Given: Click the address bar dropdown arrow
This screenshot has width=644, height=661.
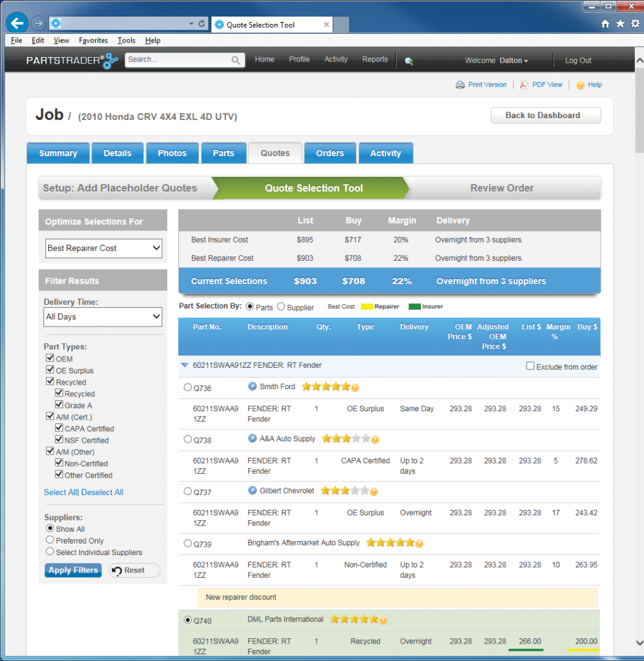Looking at the screenshot, I should pyautogui.click(x=191, y=24).
